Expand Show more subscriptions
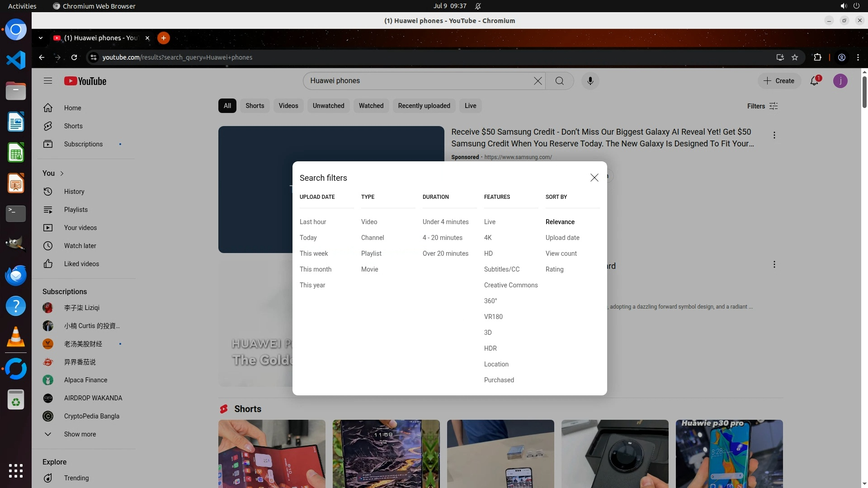 pos(80,434)
